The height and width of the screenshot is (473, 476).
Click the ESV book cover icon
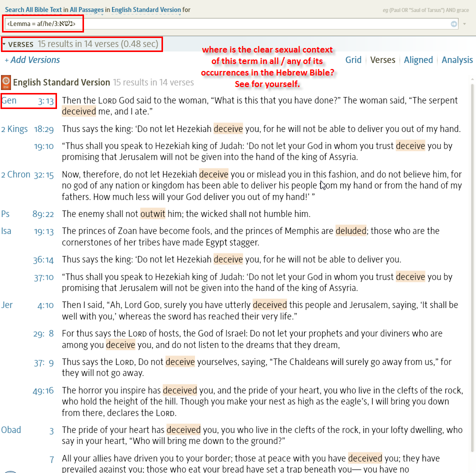click(6, 81)
